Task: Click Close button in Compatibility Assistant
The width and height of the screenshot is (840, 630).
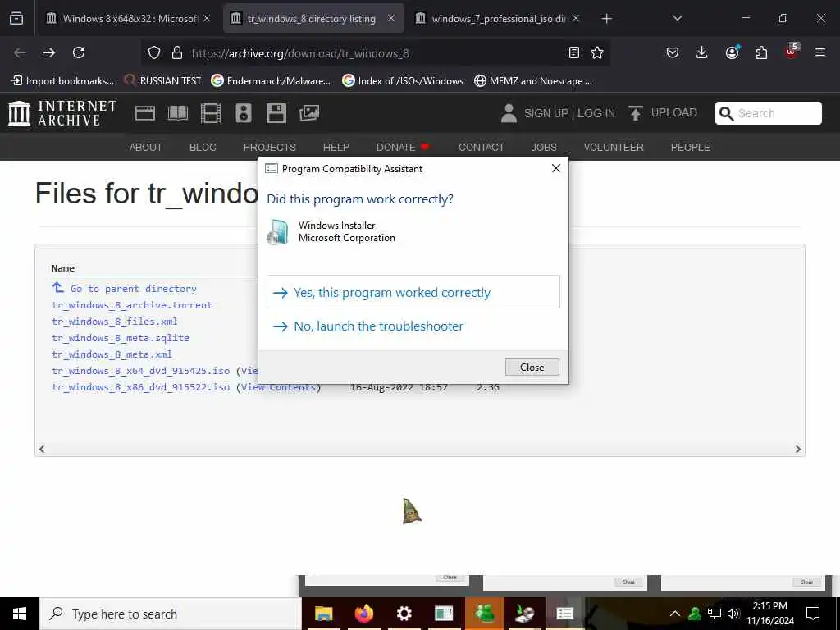Action: pos(532,367)
